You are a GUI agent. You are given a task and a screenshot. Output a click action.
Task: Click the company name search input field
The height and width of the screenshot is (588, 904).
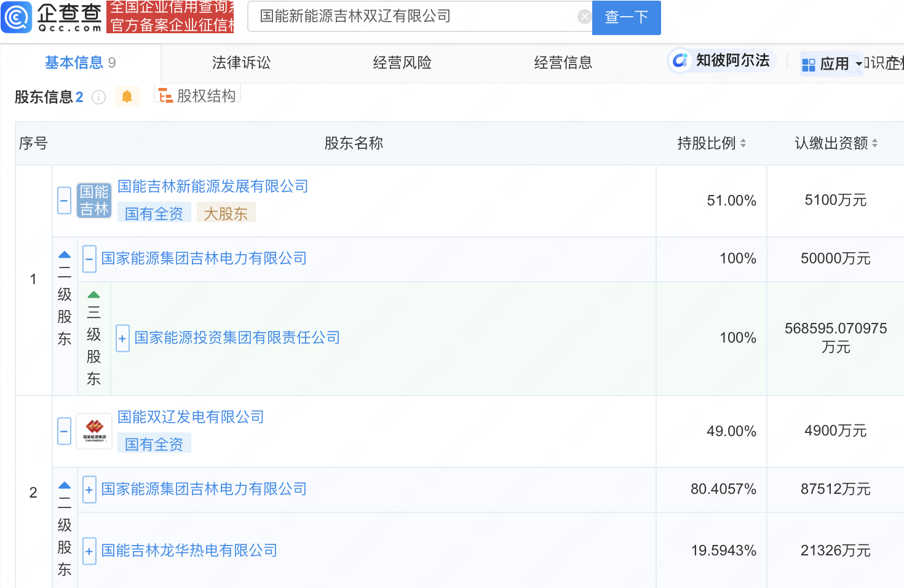coord(412,17)
